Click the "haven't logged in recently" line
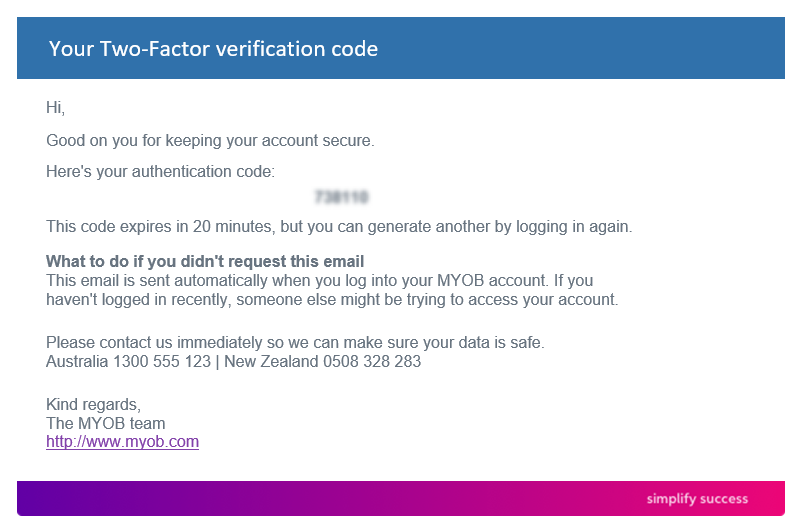This screenshot has width=799, height=530. point(332,300)
